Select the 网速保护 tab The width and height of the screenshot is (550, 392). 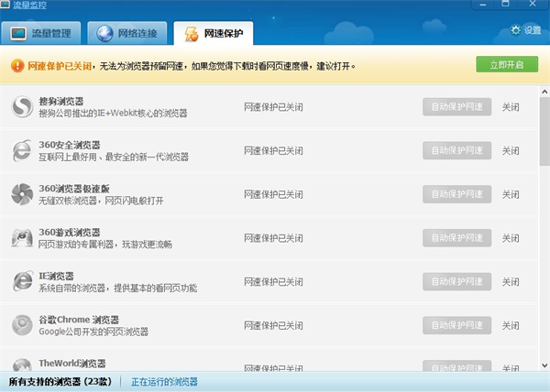click(x=214, y=33)
